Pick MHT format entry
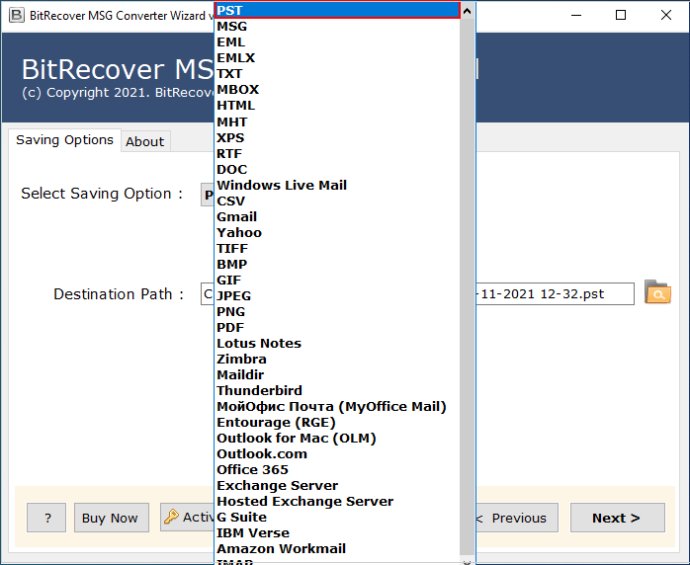Screen dimensions: 690x565 [x=338, y=122]
